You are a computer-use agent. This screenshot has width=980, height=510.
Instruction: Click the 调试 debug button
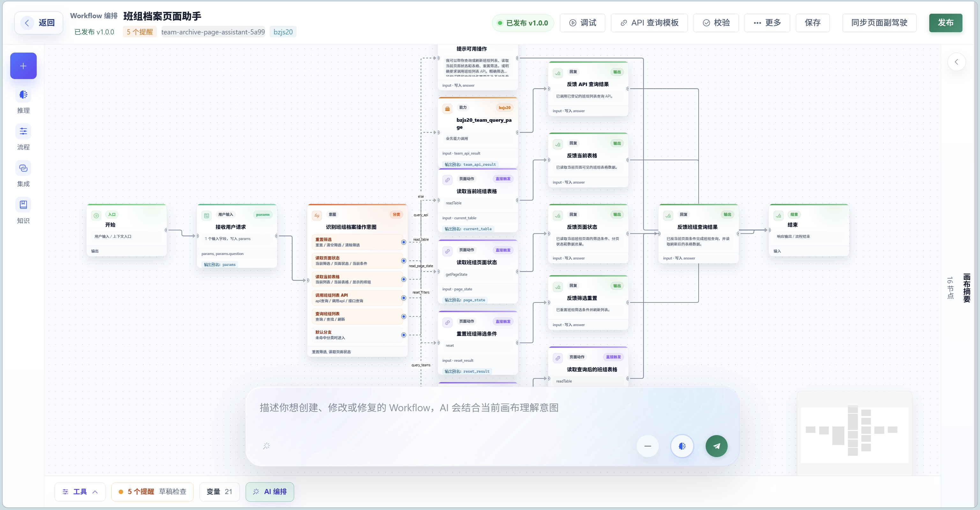[582, 23]
